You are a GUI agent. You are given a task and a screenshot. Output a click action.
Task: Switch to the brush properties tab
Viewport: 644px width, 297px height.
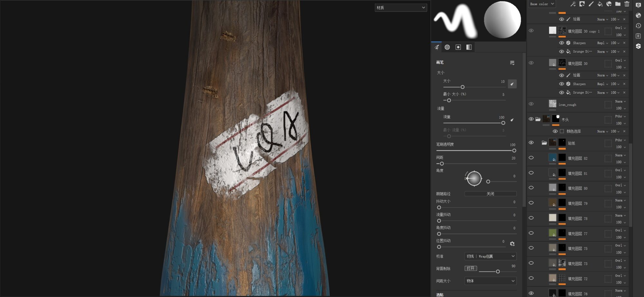[x=437, y=47]
